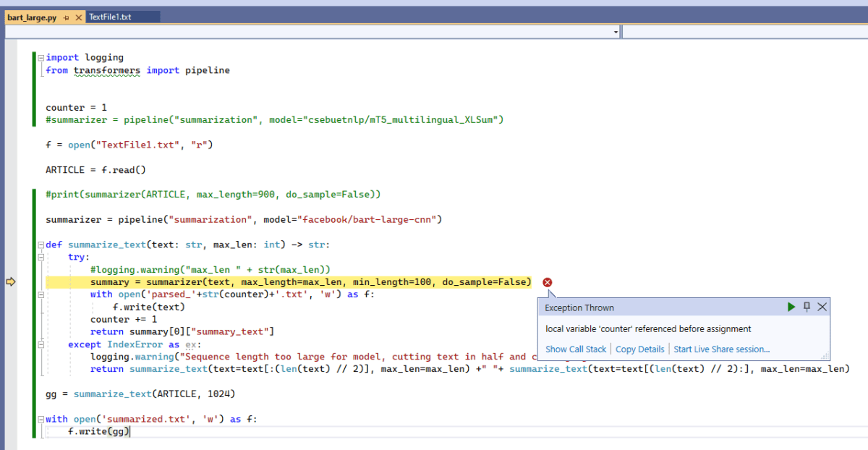The width and height of the screenshot is (868, 450).
Task: Click the 'import logging' line
Action: (x=85, y=58)
